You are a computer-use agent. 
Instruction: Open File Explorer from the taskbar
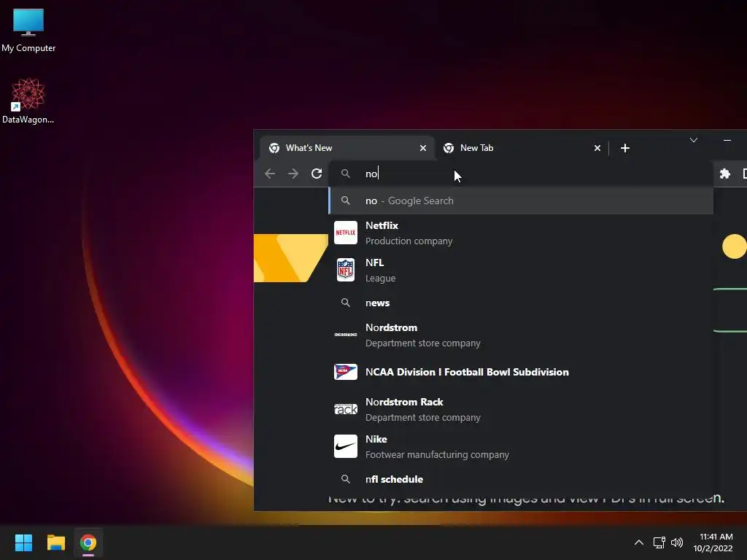pyautogui.click(x=55, y=542)
